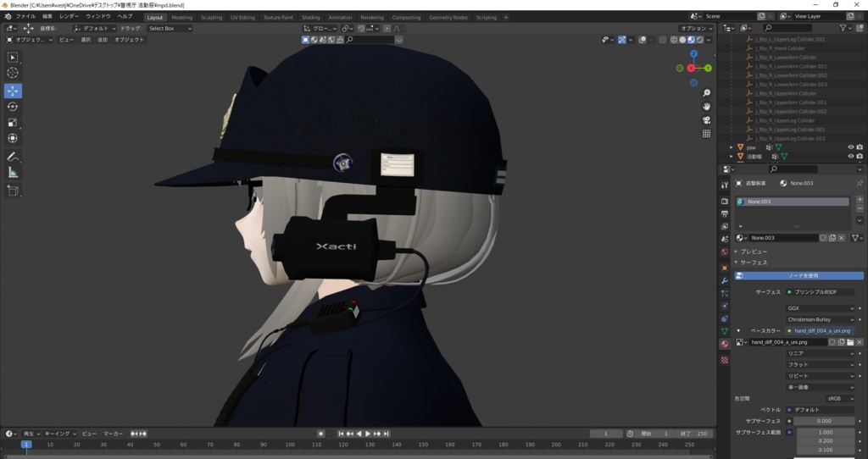Open the Render properties tab

pos(725,202)
